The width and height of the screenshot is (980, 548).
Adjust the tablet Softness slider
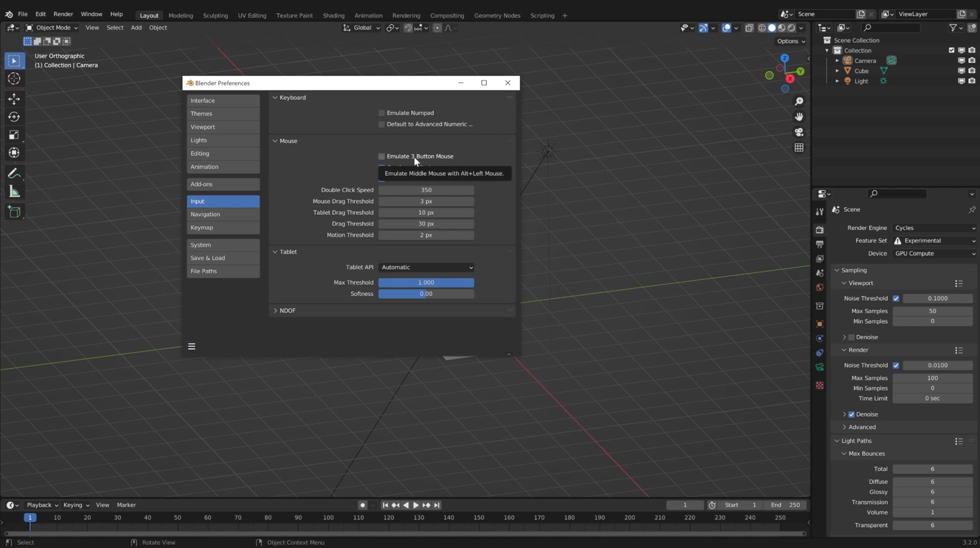[426, 294]
